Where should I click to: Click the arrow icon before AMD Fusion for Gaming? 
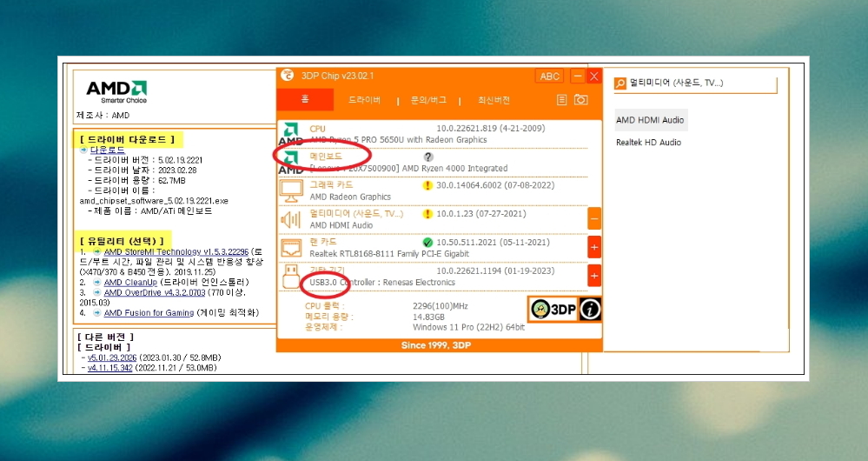point(96,313)
